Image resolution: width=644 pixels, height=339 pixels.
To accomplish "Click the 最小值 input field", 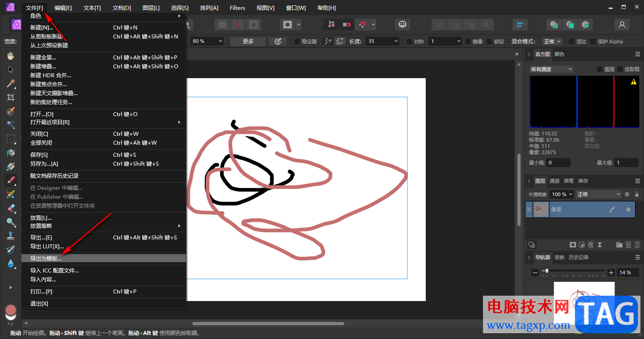I will (558, 163).
